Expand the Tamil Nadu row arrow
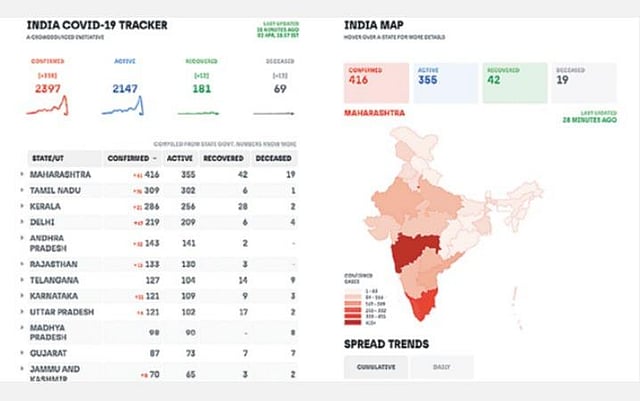The width and height of the screenshot is (640, 401). point(21,189)
